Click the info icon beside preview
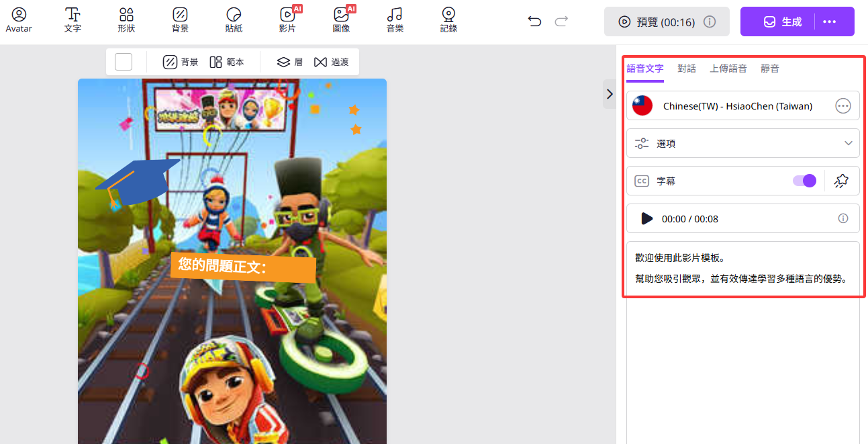868x444 pixels. [x=709, y=21]
